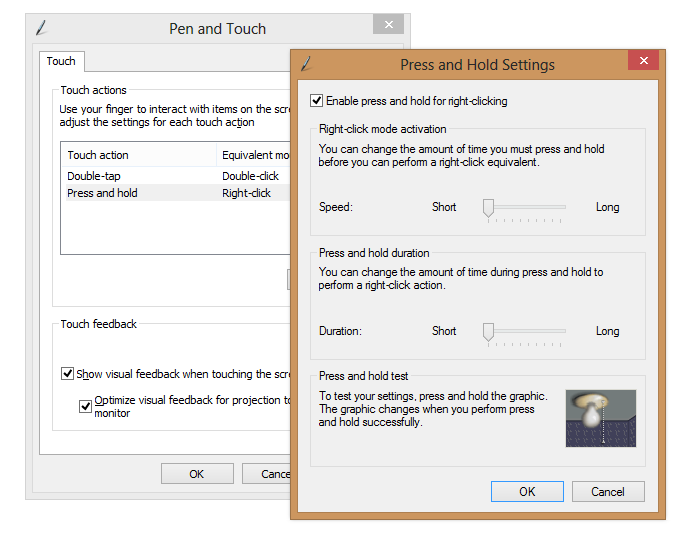Click the Speed slider thumb
Screen dimensions: 675x541
click(488, 207)
